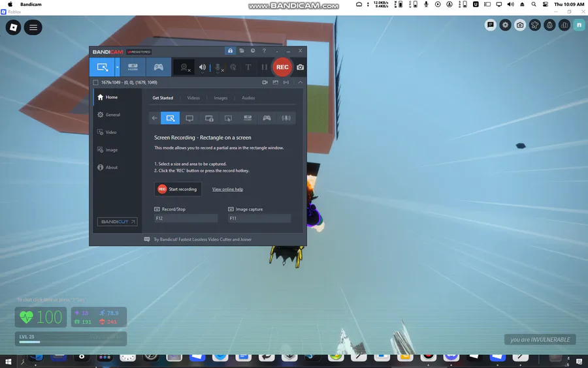Viewport: 588px width, 368px height.
Task: Click the big red REC button
Action: pos(282,67)
